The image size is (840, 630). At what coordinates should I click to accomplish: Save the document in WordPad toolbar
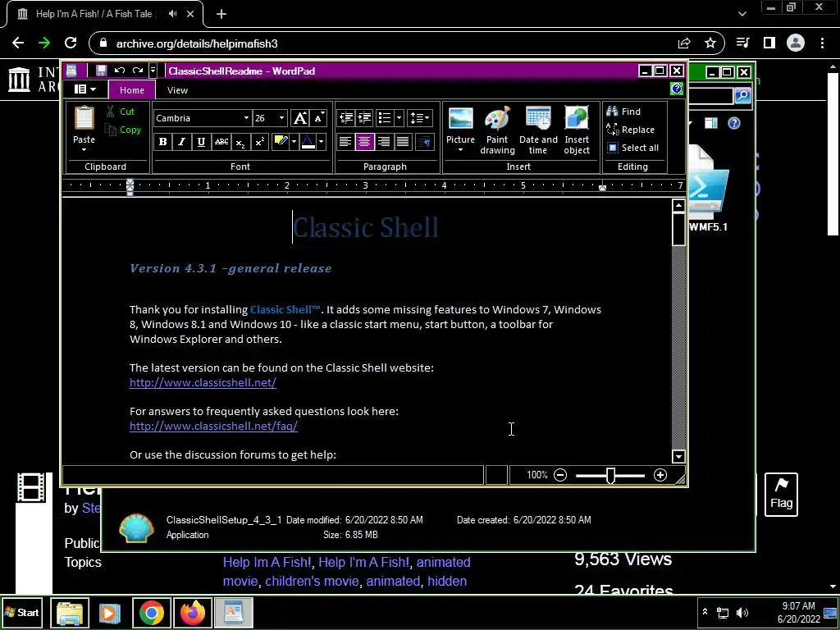[x=101, y=71]
